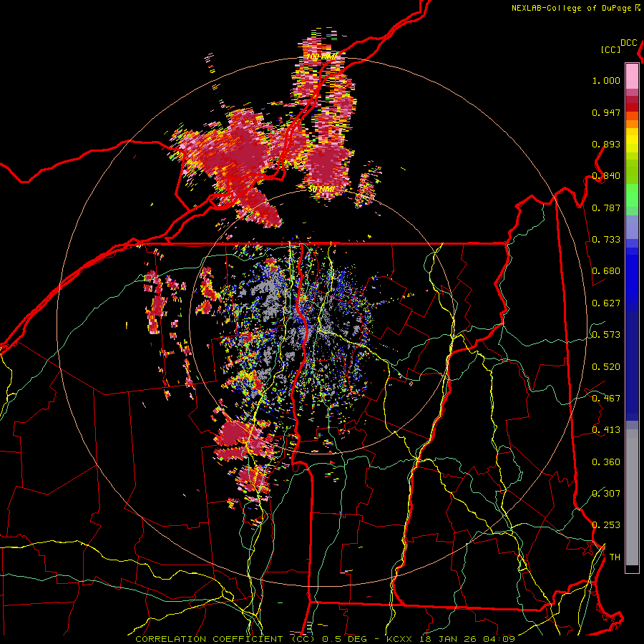644x644 pixels.
Task: Click the 0.413 scale label
Action: tap(606, 430)
